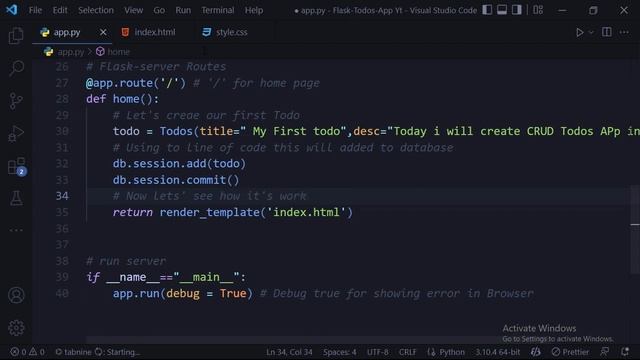This screenshot has height=360, width=640.
Task: Open the Extensions view with badge
Action: 17,167
